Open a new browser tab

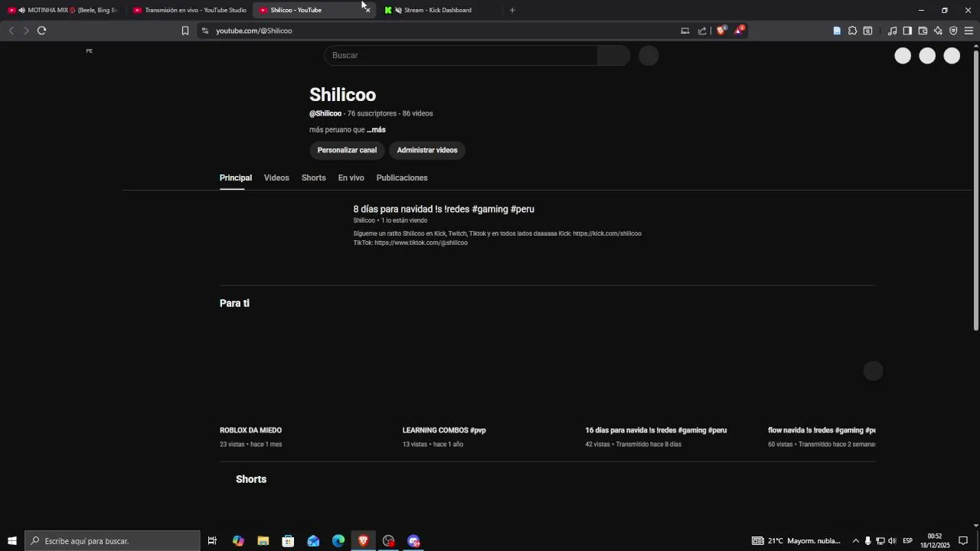[512, 10]
